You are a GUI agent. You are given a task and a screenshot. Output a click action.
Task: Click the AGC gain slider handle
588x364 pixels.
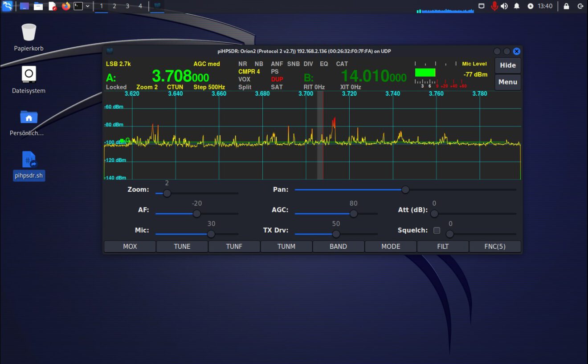pos(354,214)
